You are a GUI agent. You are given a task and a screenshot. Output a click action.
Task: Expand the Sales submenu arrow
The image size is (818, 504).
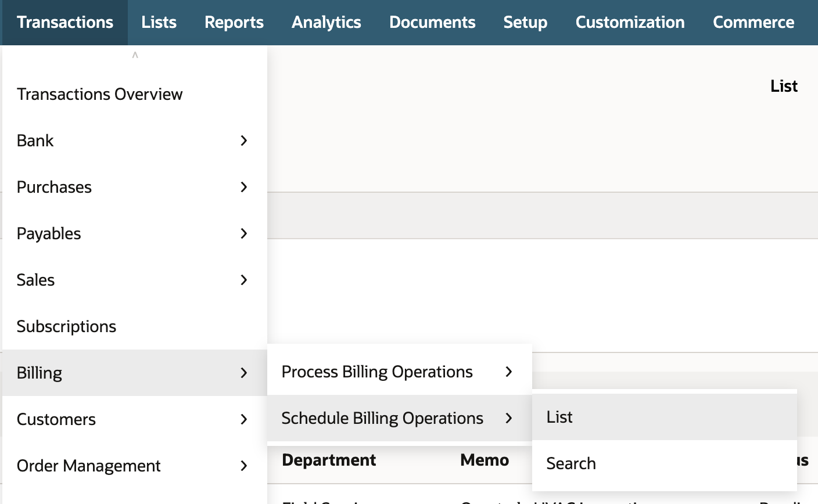244,280
